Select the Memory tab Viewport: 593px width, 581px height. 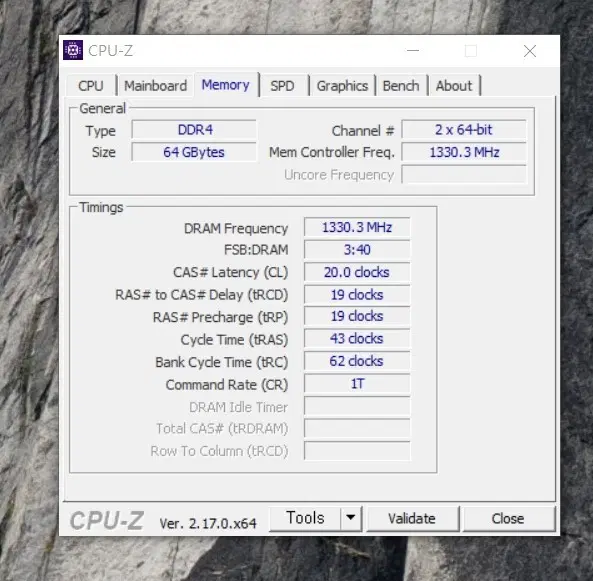pos(226,85)
